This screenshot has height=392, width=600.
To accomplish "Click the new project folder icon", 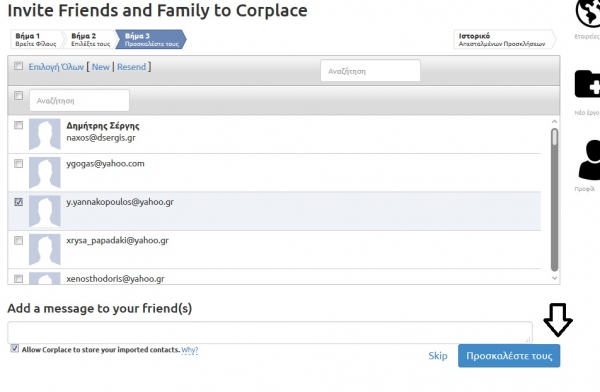I will tap(588, 84).
